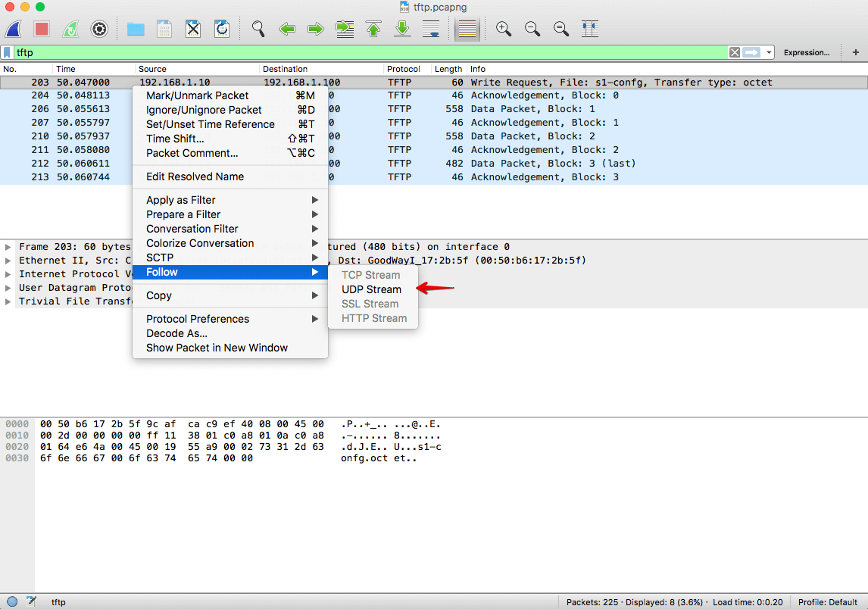Choose Edit Resolved Name

point(230,176)
